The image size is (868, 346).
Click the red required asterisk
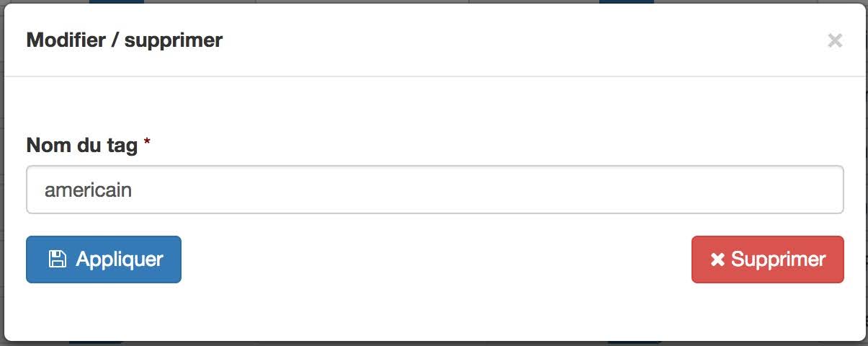coord(147,143)
